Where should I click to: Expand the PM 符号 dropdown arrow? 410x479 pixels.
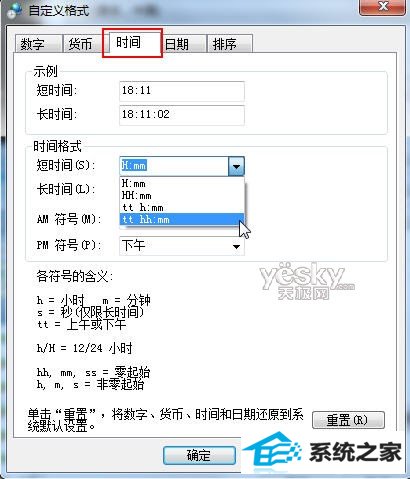(236, 246)
